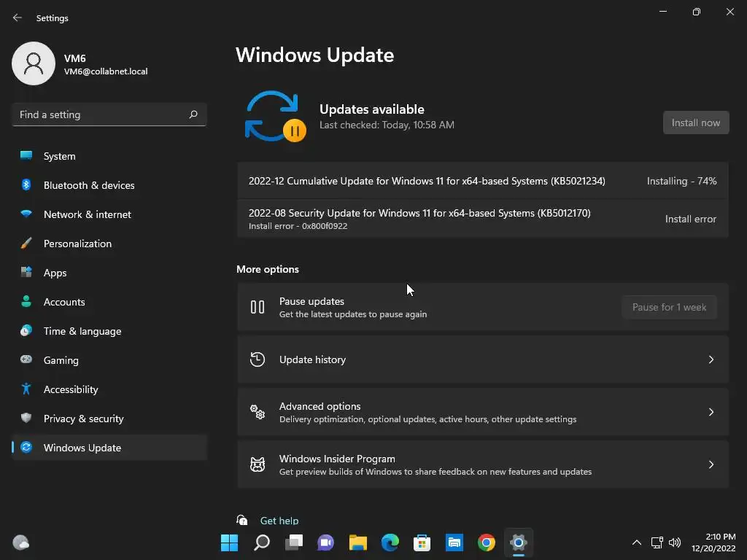Select the Apps icon in sidebar

pyautogui.click(x=26, y=273)
